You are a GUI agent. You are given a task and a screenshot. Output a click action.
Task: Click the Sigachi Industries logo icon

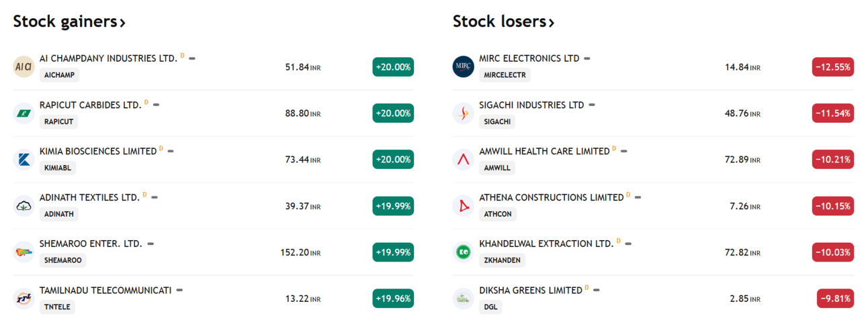point(464,113)
